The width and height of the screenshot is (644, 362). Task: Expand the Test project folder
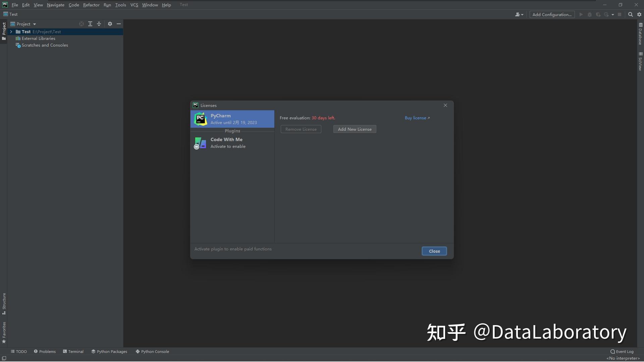coord(11,32)
